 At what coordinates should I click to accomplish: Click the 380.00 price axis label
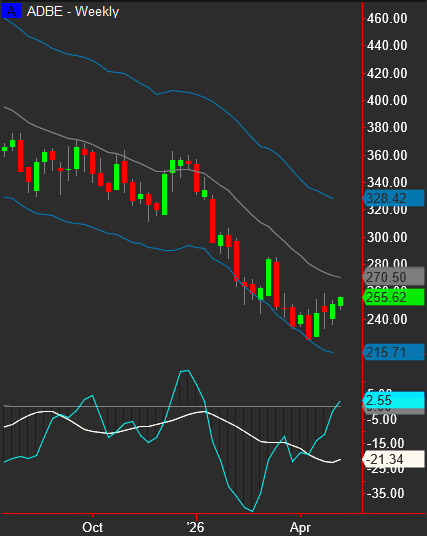point(387,128)
